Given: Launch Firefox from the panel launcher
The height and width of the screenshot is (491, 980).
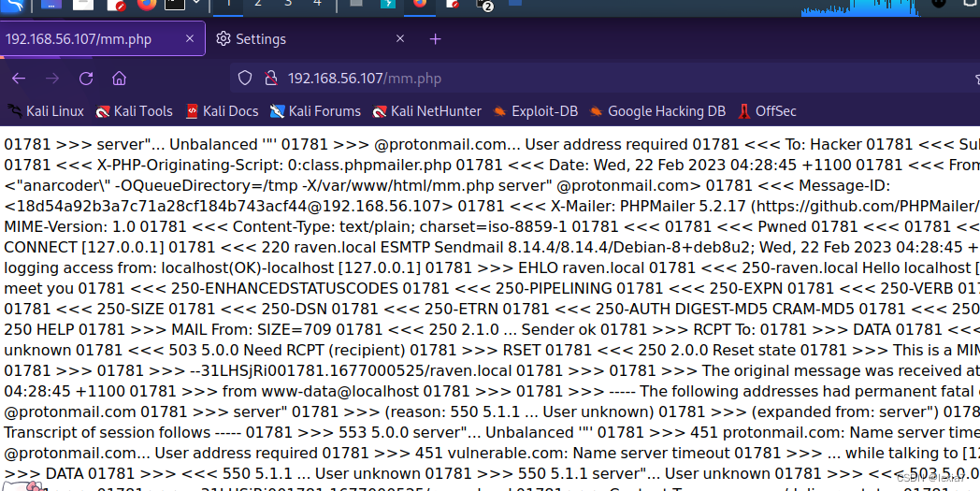Looking at the screenshot, I should [146, 5].
